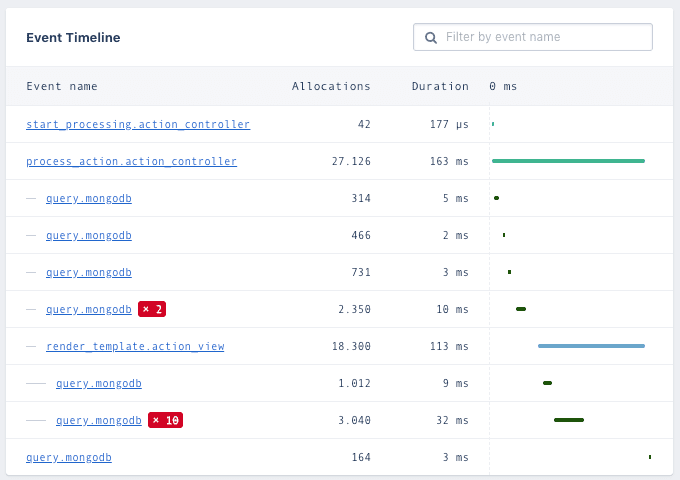Click the 32 ms query.mongodb timeline bar
The image size is (680, 480).
[569, 420]
